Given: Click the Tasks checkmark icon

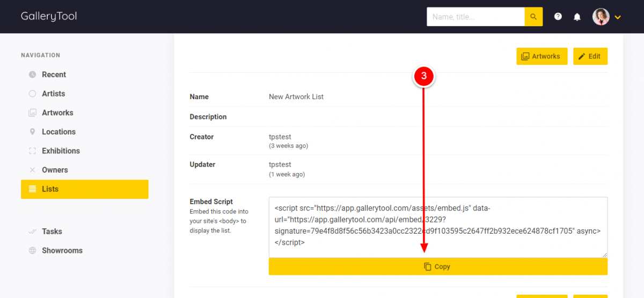Looking at the screenshot, I should point(32,232).
